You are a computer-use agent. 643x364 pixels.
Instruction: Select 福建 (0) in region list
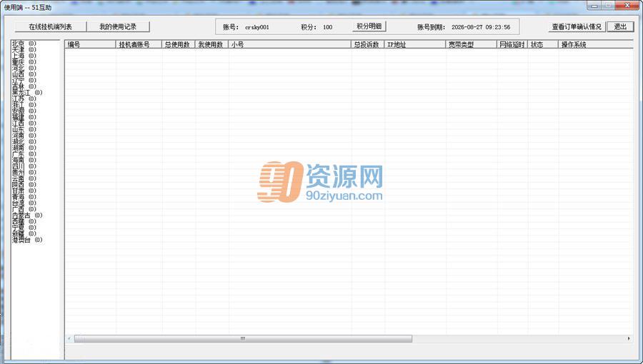pyautogui.click(x=24, y=117)
